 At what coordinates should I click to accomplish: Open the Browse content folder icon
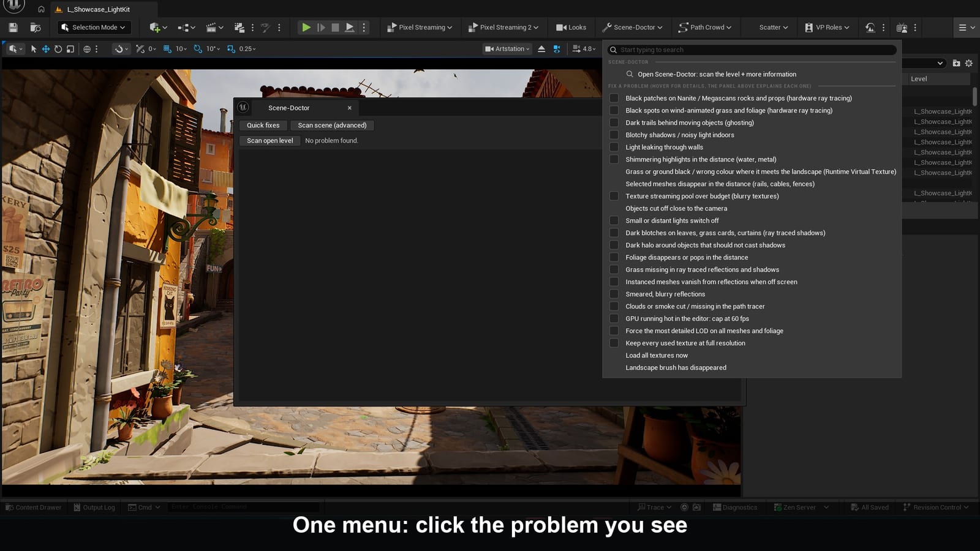pyautogui.click(x=36, y=28)
